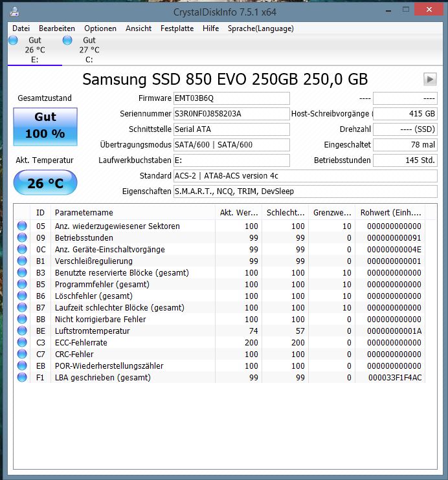The width and height of the screenshot is (448, 480).
Task: Click the Eingeschaltet value 78 mal
Action: (405, 145)
